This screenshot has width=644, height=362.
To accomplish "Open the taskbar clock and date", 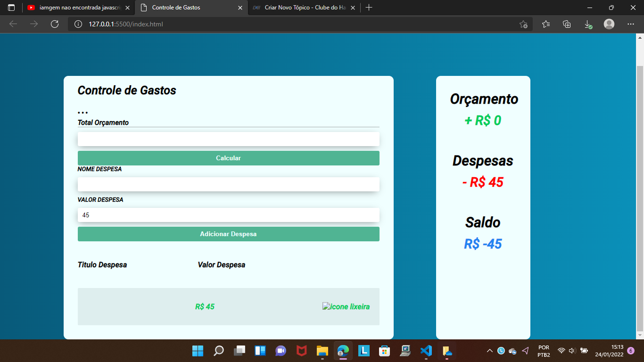I will pyautogui.click(x=609, y=351).
